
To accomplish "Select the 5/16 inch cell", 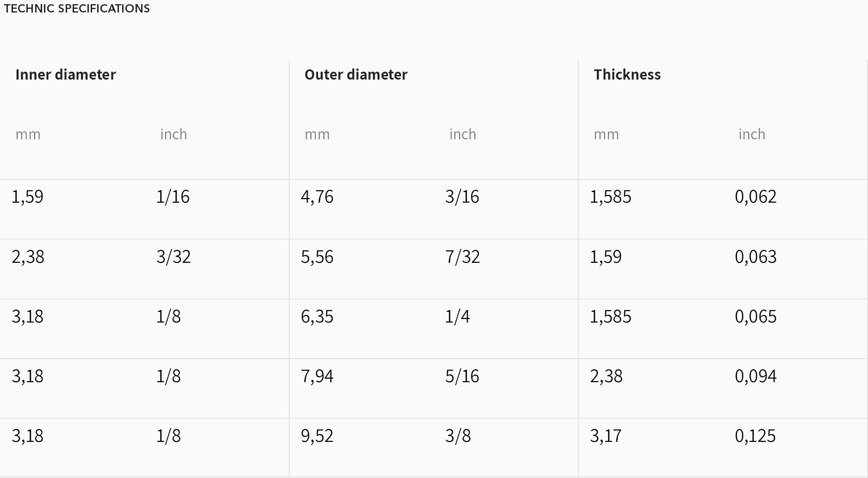I will [462, 376].
